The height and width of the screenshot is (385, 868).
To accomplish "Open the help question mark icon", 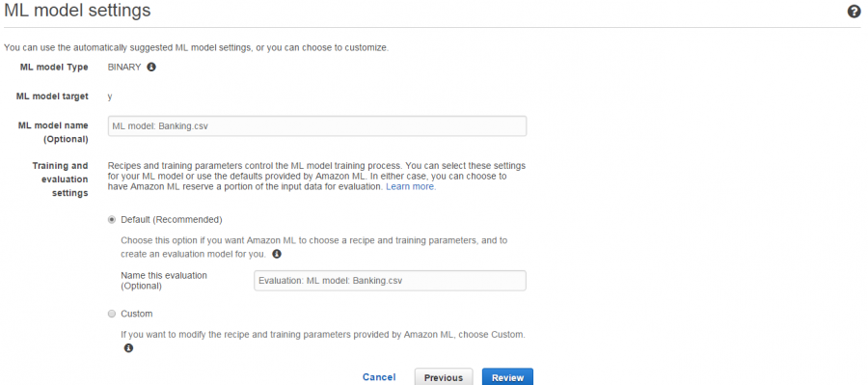I will (x=854, y=12).
